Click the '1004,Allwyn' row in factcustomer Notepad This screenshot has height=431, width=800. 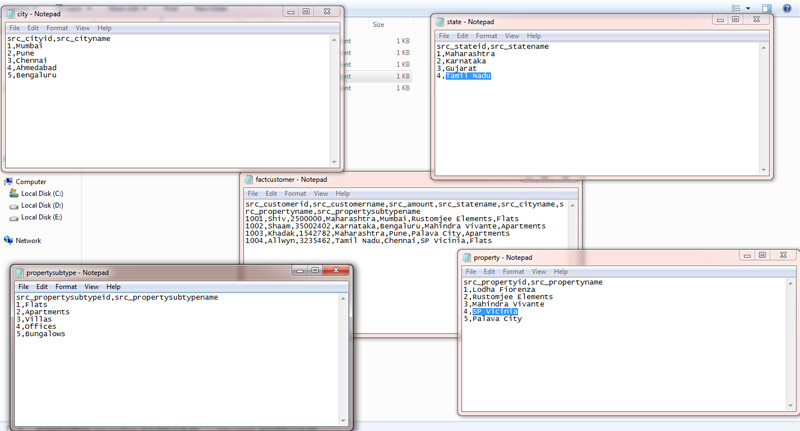[368, 241]
